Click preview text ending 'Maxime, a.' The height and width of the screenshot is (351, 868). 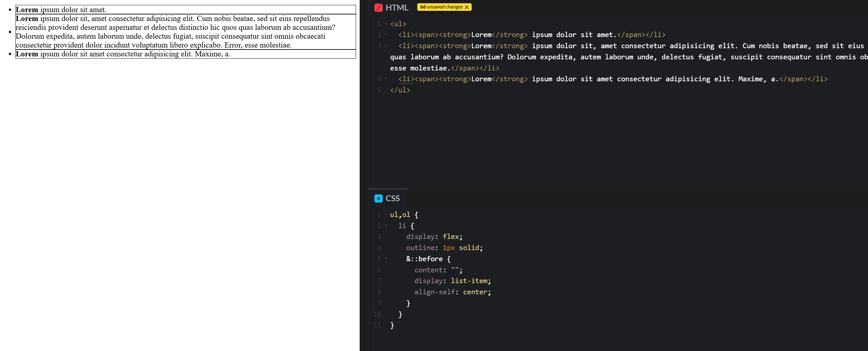pos(123,54)
